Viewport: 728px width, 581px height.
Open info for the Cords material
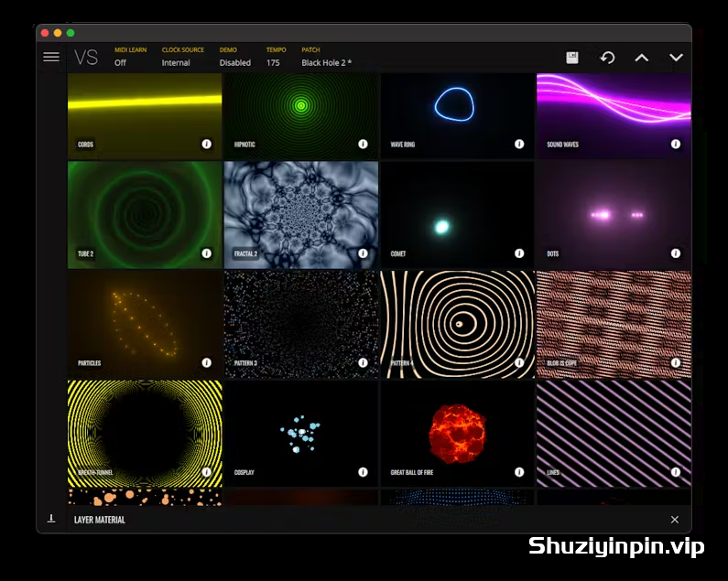click(x=207, y=144)
